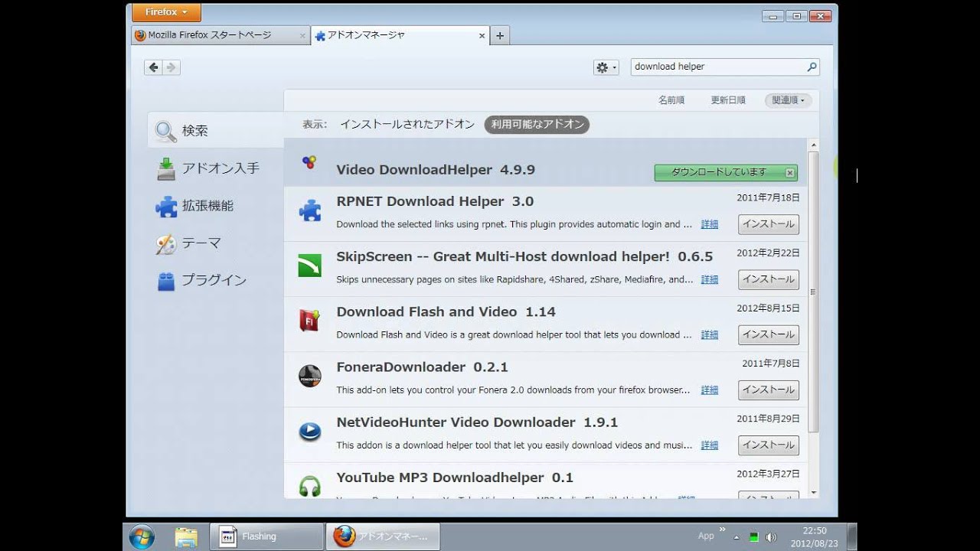Select Video DownloadHelper 4.9.9 title
Viewport: 980px width, 551px height.
[x=436, y=170]
